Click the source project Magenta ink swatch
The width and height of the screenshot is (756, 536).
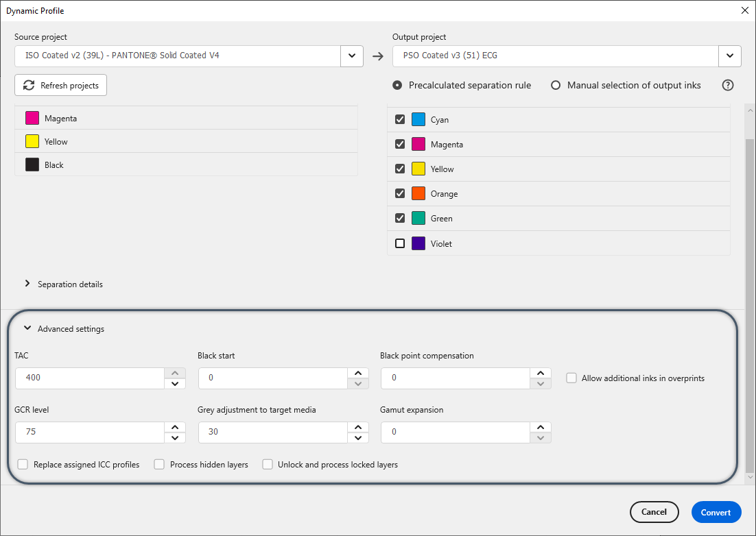tap(32, 118)
